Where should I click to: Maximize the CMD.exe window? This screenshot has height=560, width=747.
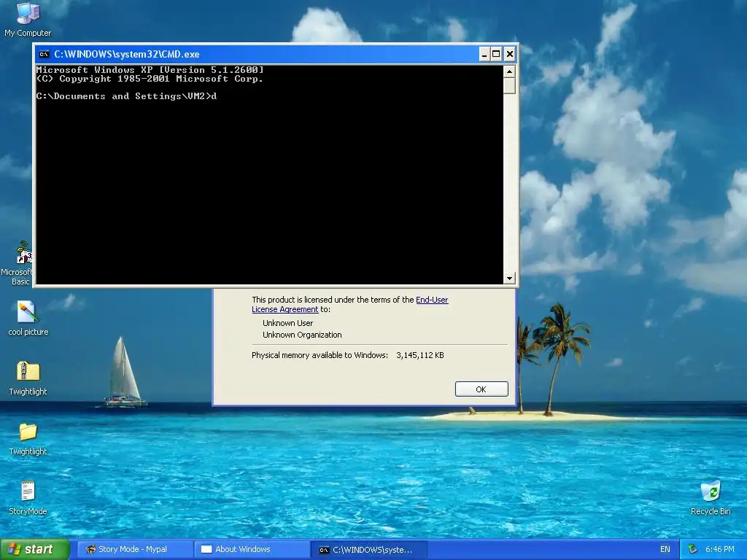point(496,54)
